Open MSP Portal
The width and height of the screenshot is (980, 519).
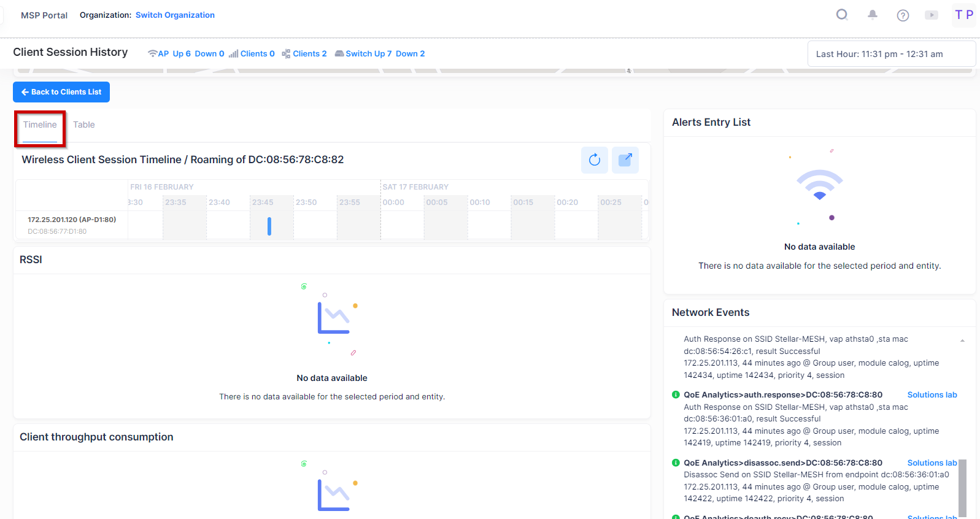tap(44, 15)
